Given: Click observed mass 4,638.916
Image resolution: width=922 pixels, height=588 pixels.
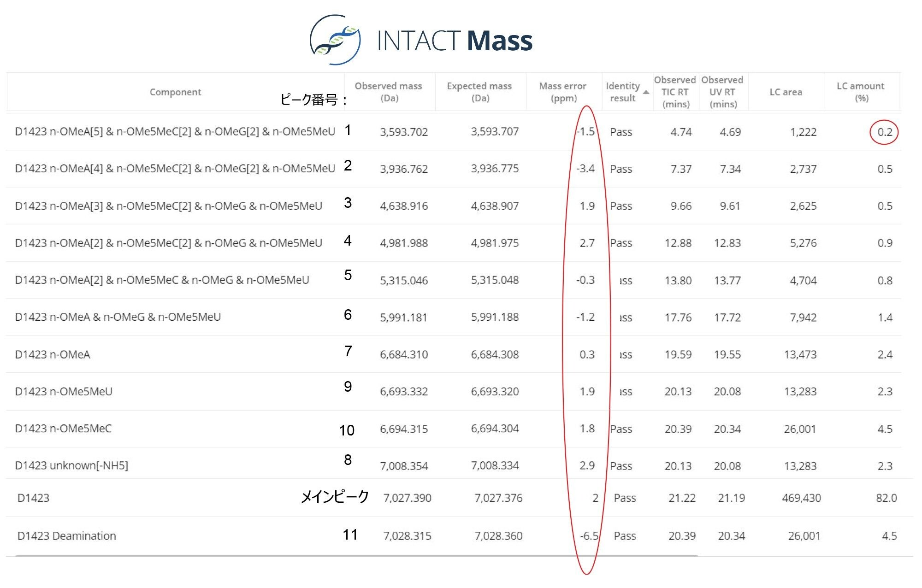Looking at the screenshot, I should tap(404, 206).
